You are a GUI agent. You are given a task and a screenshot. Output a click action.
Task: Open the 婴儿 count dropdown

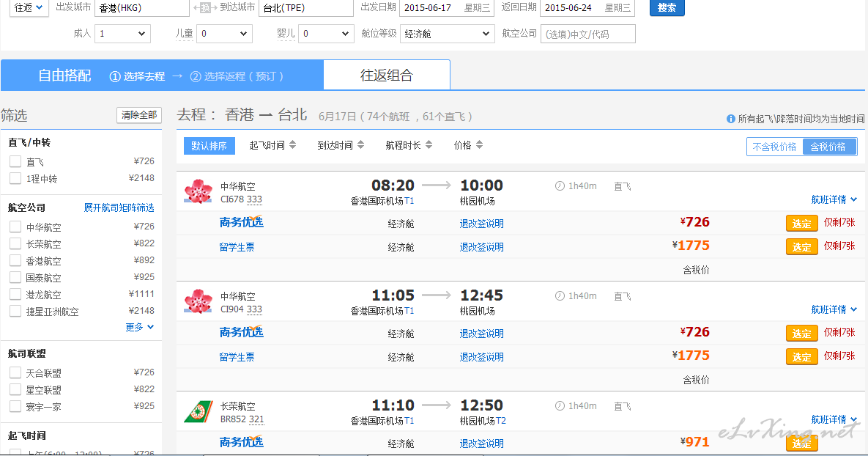(326, 34)
